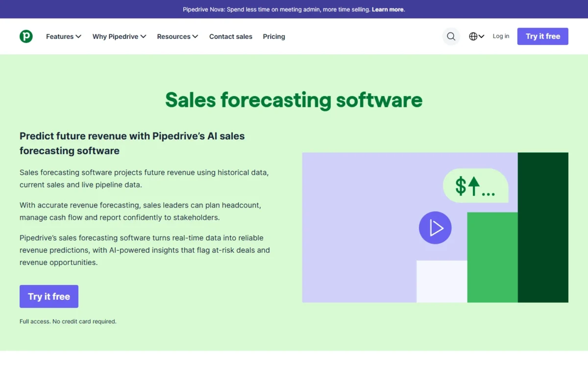Click paragraph about planning headcount
The width and height of the screenshot is (588, 368).
(x=140, y=211)
